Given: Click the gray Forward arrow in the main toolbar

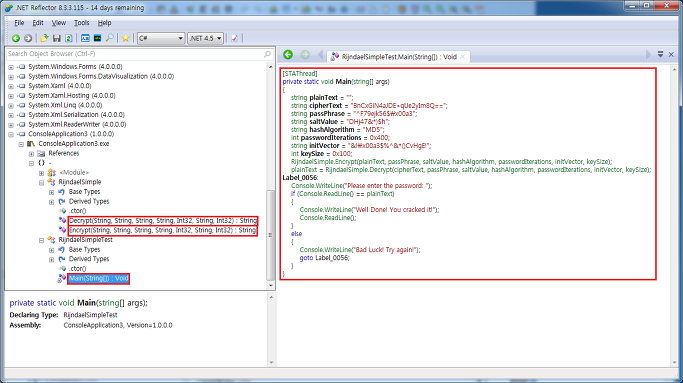Looking at the screenshot, I should click(28, 38).
